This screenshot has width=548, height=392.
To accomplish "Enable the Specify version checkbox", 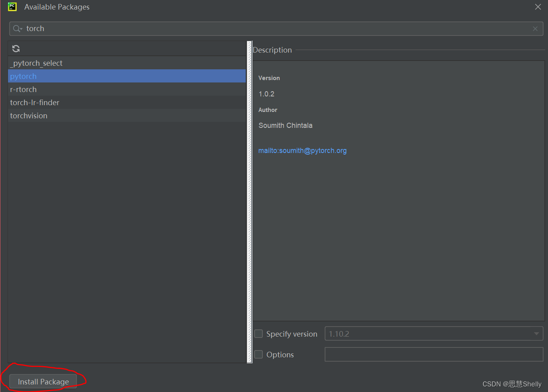I will click(258, 333).
